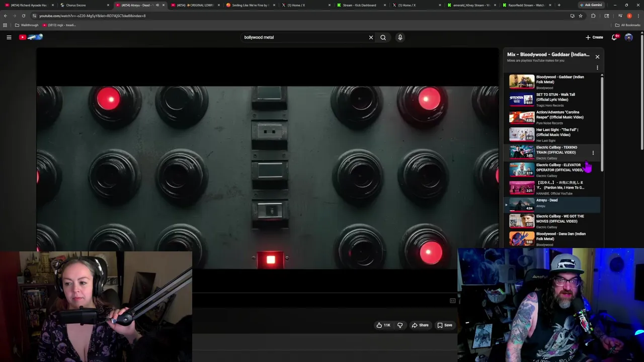Open the Chrome extensions puzzle icon
Viewport: 644px width, 362px height.
click(593, 16)
